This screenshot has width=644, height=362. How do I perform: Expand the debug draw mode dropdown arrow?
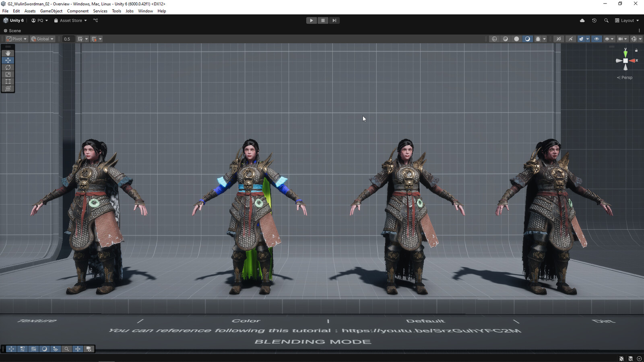(544, 39)
